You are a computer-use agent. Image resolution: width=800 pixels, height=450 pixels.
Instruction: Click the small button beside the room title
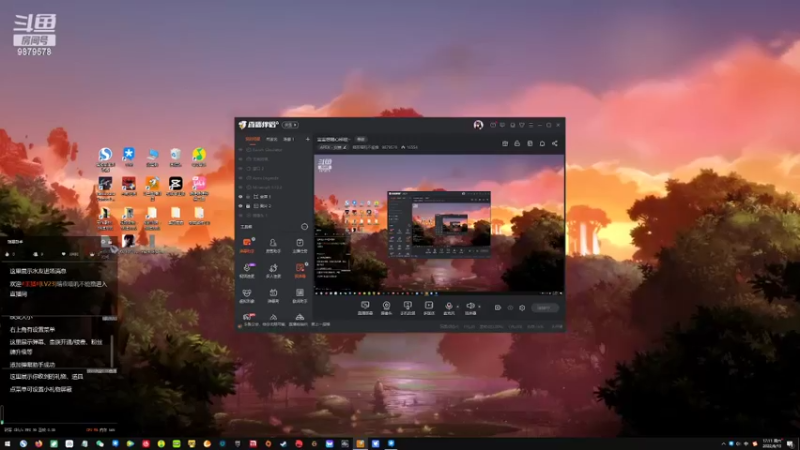[361, 139]
